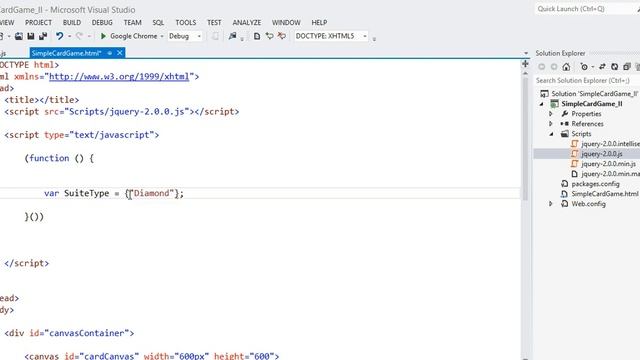Image resolution: width=640 pixels, height=360 pixels.
Task: Open the WINDOW menu
Action: tap(286, 22)
